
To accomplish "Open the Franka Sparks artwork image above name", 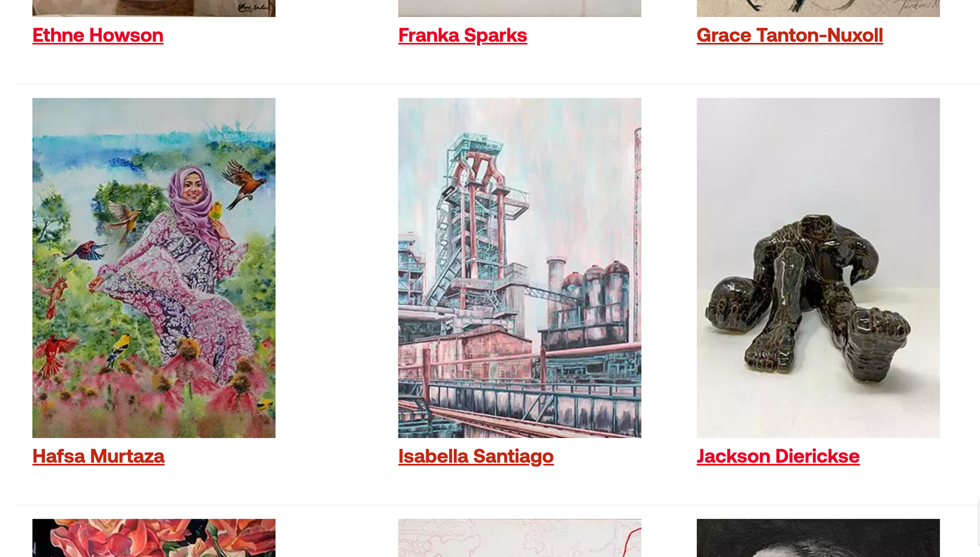I will coord(520,8).
